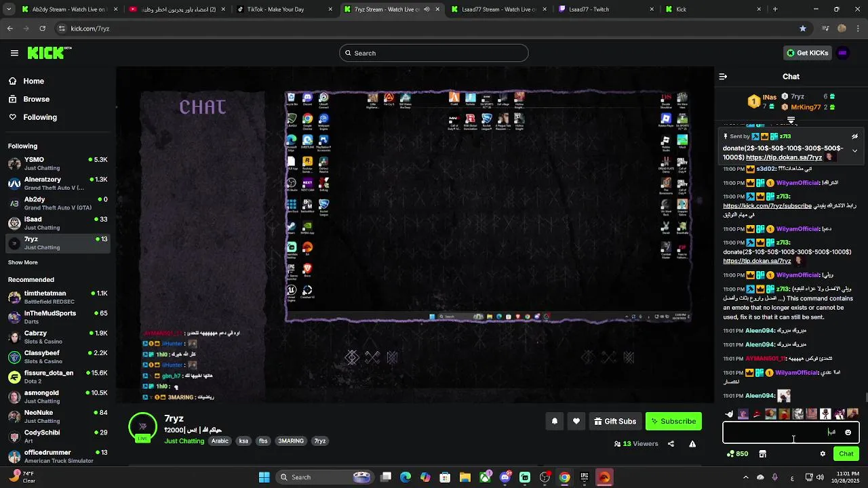868x488 pixels.
Task: Open the hamburger sidebar menu
Action: click(14, 53)
